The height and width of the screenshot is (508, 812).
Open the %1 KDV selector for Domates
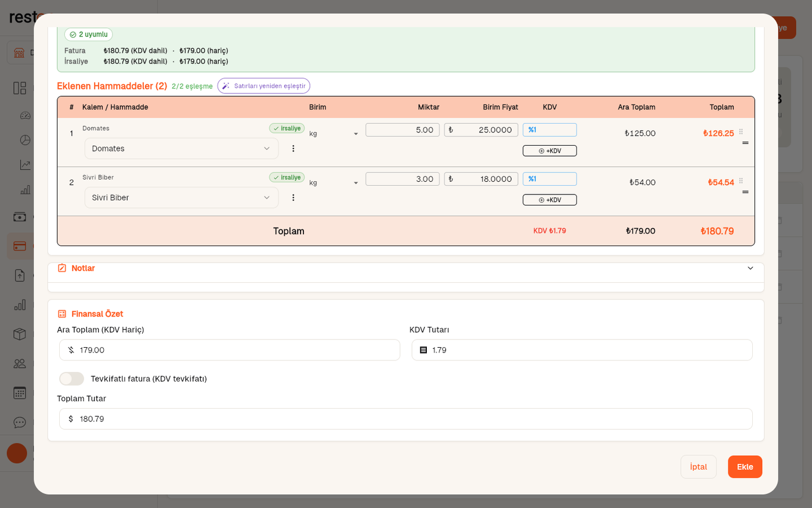click(550, 130)
